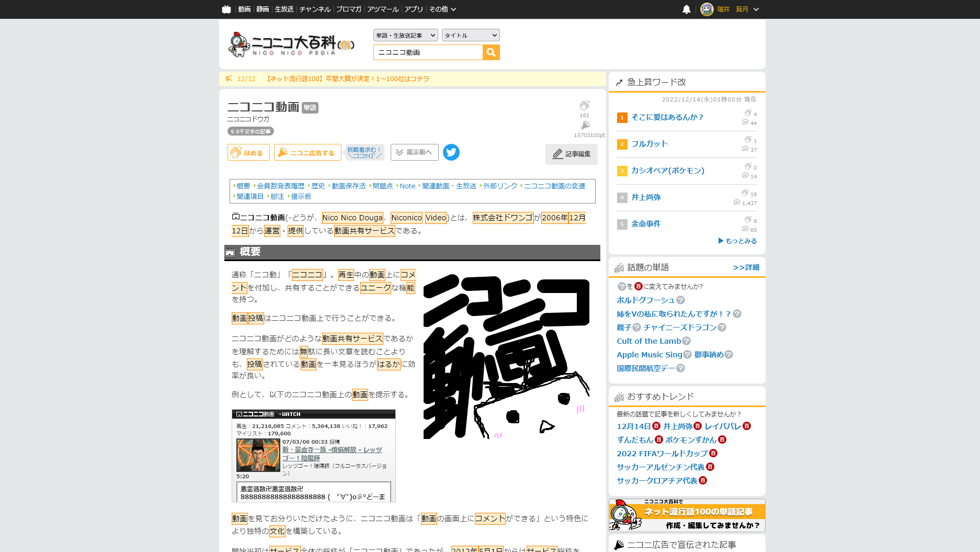Expand the user account dropdown arrow
The width and height of the screenshot is (980, 552).
tap(756, 9)
